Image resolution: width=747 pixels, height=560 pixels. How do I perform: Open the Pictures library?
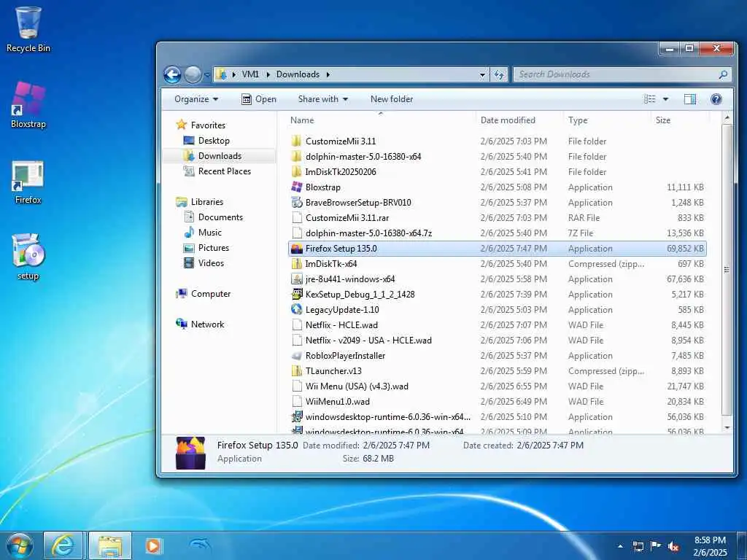click(x=214, y=248)
